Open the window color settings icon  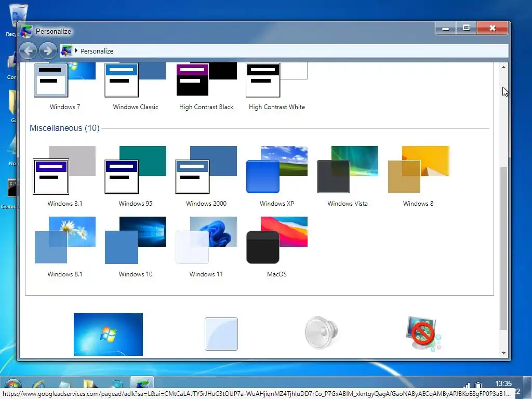pos(221,334)
